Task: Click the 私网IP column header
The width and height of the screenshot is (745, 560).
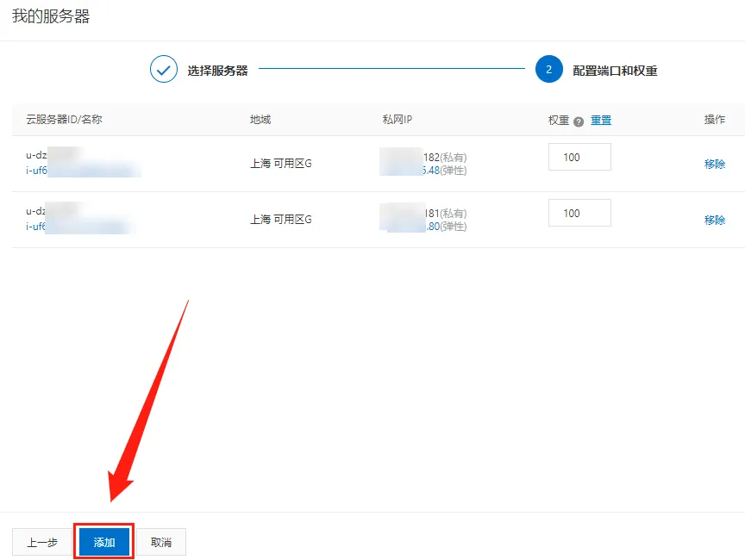Action: pos(398,120)
